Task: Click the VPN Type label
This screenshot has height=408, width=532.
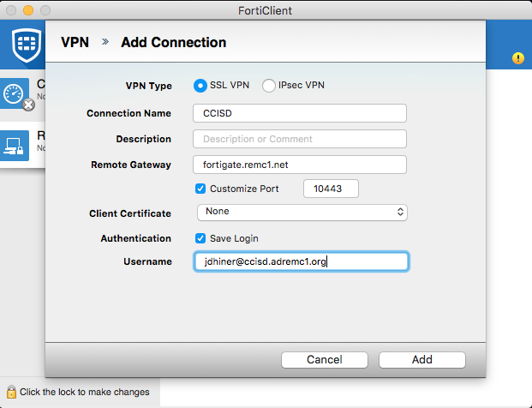Action: (x=148, y=86)
